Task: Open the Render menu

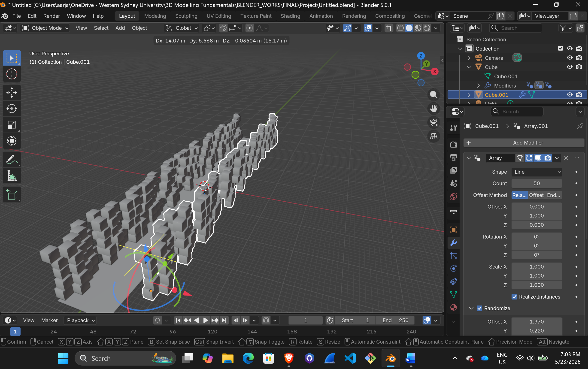Action: (x=52, y=16)
